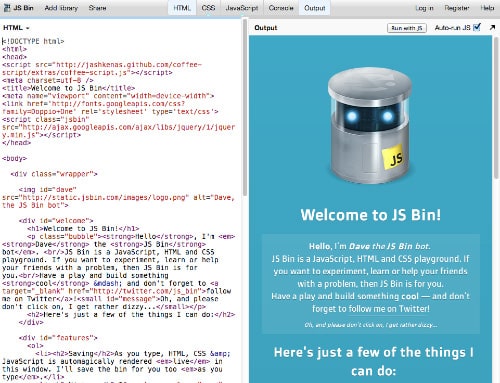Toggle the HTML panel tab
The height and width of the screenshot is (383, 500).
click(x=182, y=8)
